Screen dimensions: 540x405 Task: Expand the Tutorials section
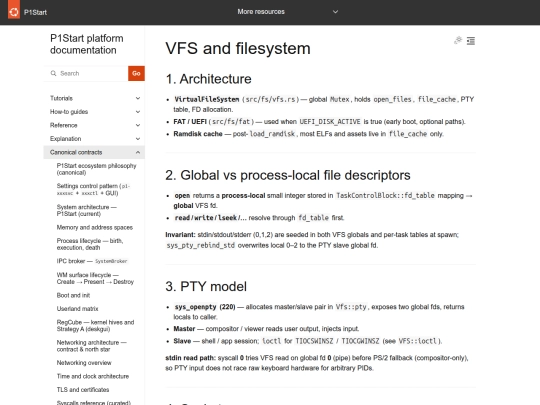click(x=138, y=98)
